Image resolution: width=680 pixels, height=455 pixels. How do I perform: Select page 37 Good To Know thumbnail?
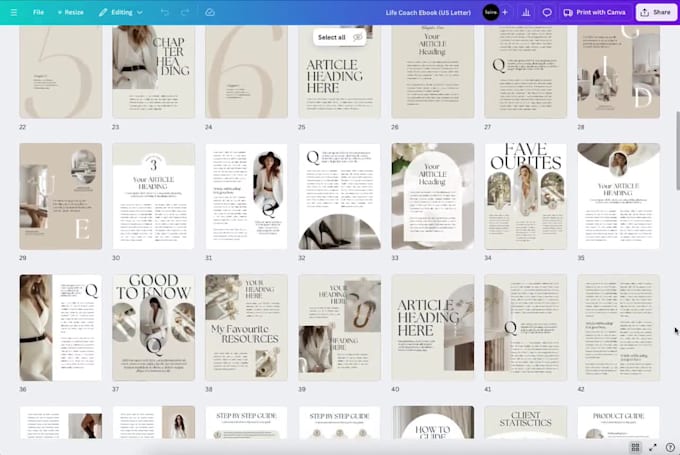click(x=154, y=327)
